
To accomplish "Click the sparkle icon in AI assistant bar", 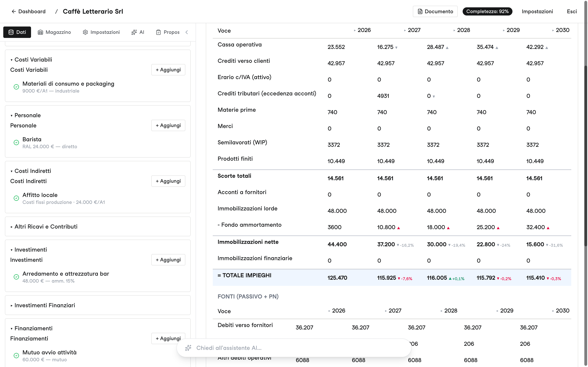I will tap(188, 348).
